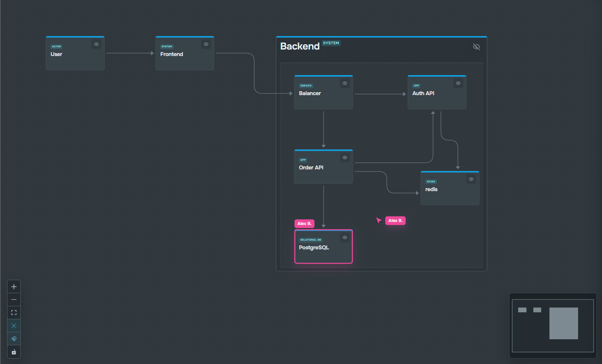
Task: Click the SYSTEM tag on Frontend
Action: coord(167,46)
